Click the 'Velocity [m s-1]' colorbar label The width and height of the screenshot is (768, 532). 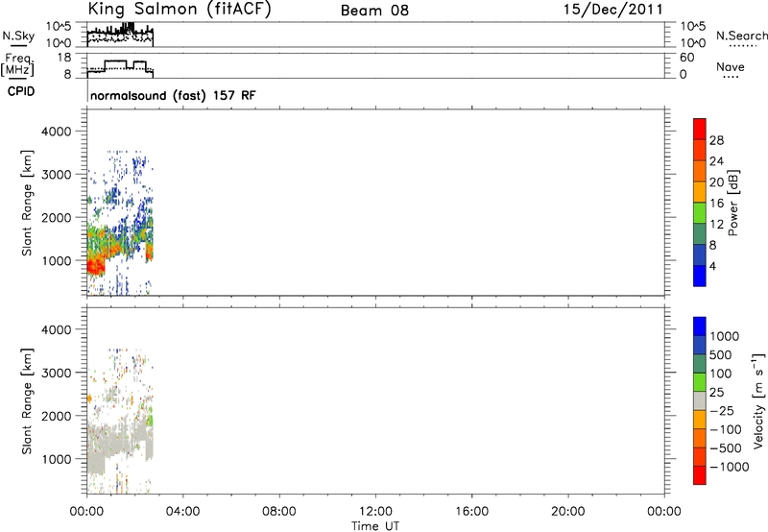click(x=758, y=400)
